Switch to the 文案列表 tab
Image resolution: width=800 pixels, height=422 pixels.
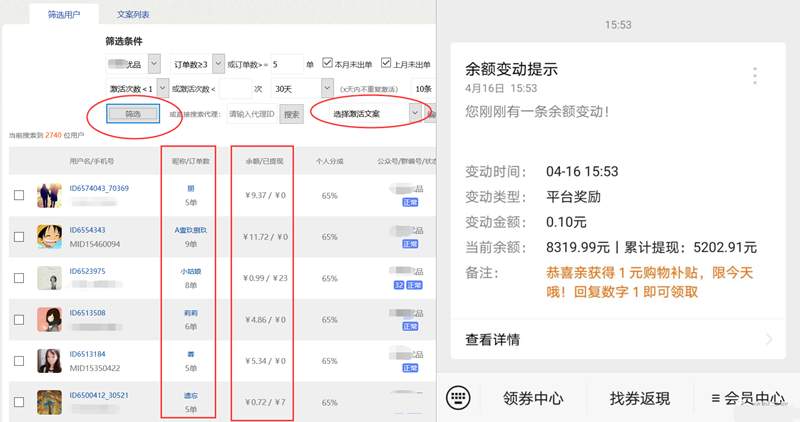click(x=133, y=14)
